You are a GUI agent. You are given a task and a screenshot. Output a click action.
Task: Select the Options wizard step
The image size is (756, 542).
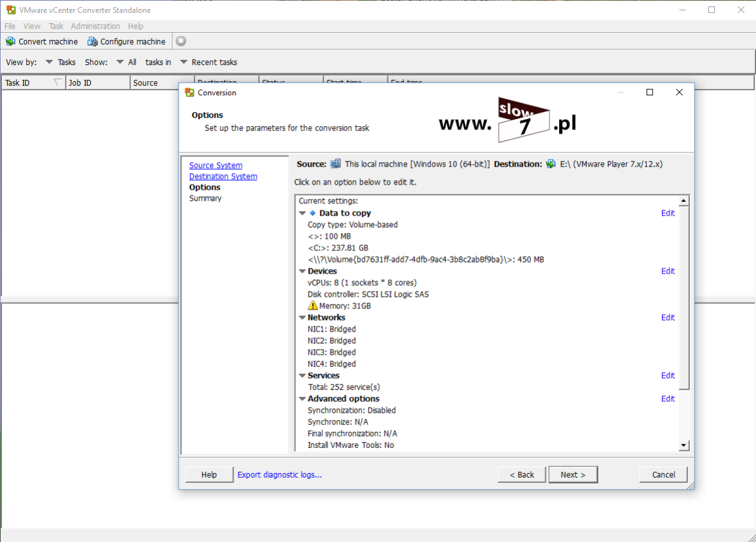tap(205, 187)
